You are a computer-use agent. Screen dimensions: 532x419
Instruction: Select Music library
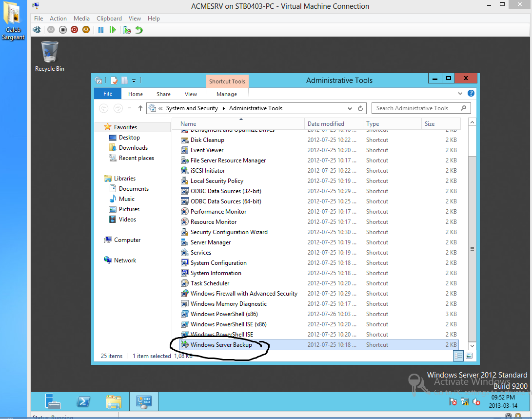(x=126, y=199)
